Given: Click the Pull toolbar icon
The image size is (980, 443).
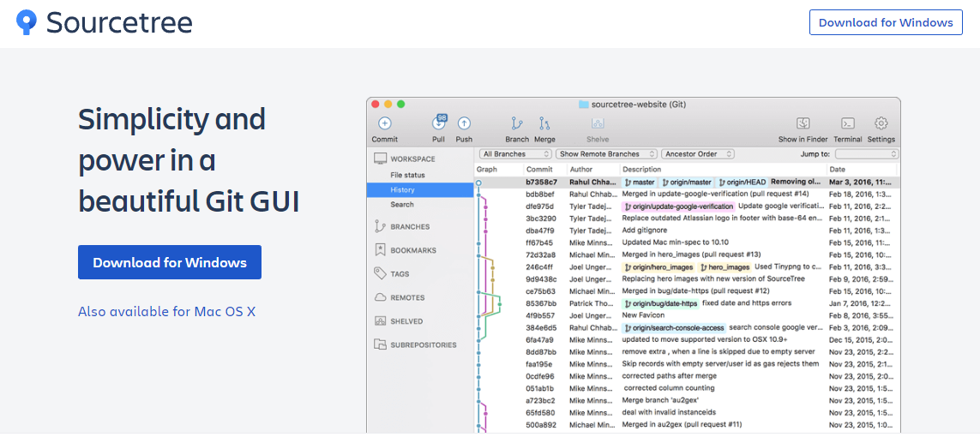Looking at the screenshot, I should [439, 123].
